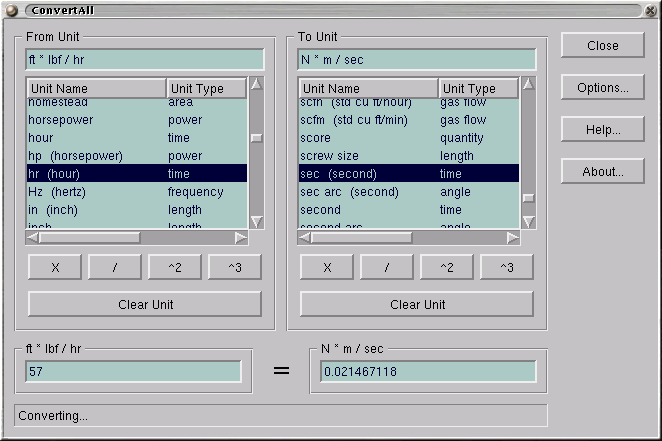Sort From list by Unit Type header
Viewport: 662px width, 441px height.
[206, 88]
